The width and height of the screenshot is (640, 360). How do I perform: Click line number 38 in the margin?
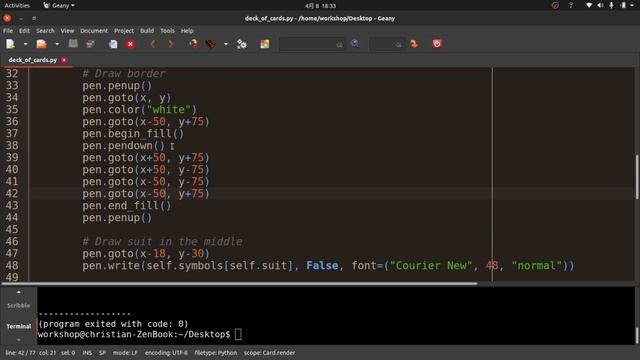[x=12, y=146]
